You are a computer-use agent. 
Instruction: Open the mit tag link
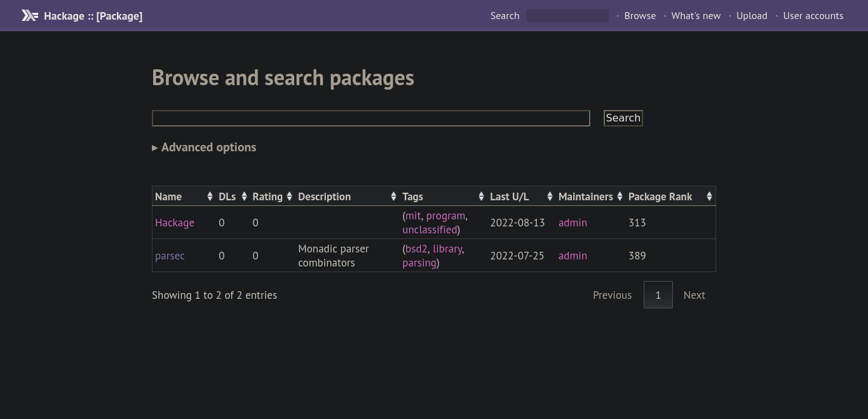(413, 216)
